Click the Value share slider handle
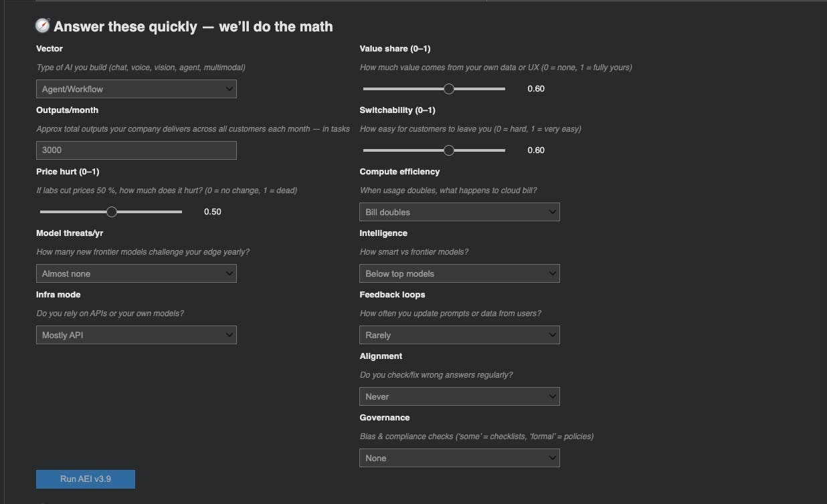The width and height of the screenshot is (827, 504). click(x=449, y=89)
